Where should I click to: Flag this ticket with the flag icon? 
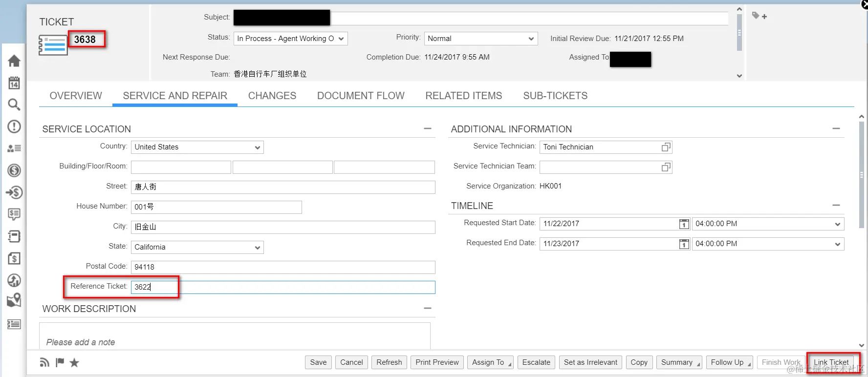(60, 362)
